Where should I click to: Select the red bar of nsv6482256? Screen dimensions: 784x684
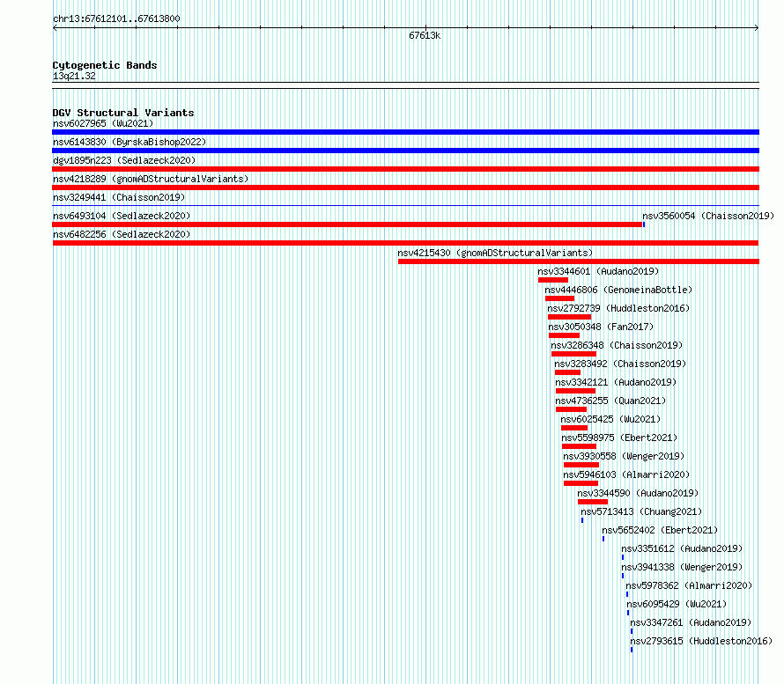pyautogui.click(x=405, y=243)
